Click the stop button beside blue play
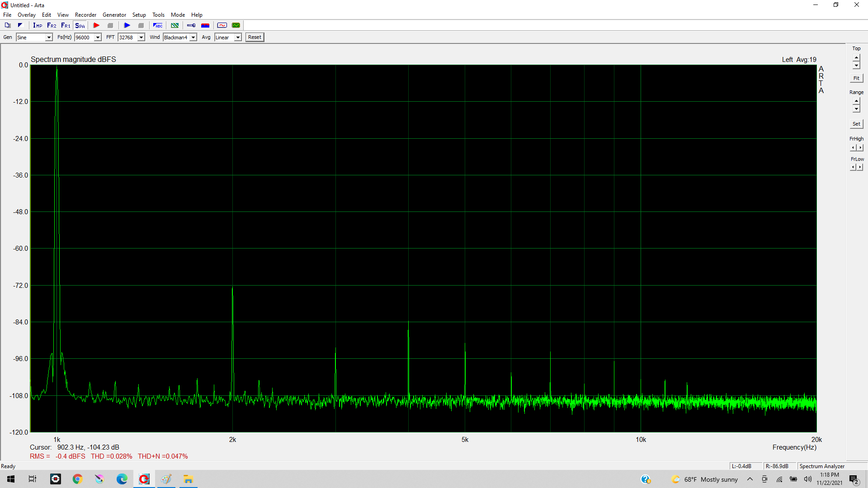The width and height of the screenshot is (868, 488). click(141, 25)
